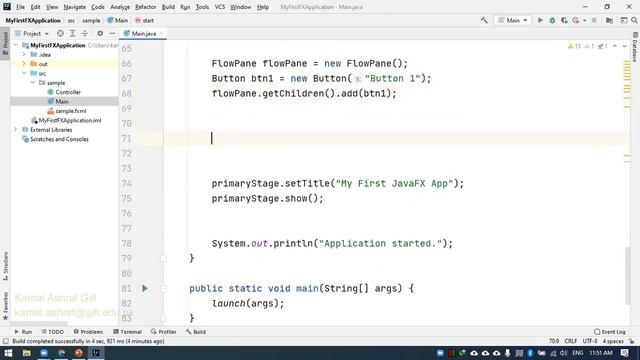The height and width of the screenshot is (360, 640).
Task: Open the Structure side tool window
Action: tap(5, 266)
